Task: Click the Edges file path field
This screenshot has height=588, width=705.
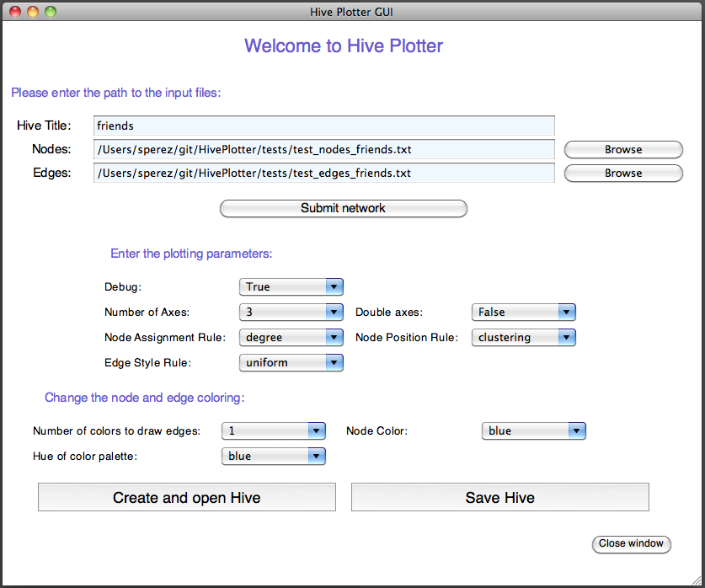Action: coord(323,173)
